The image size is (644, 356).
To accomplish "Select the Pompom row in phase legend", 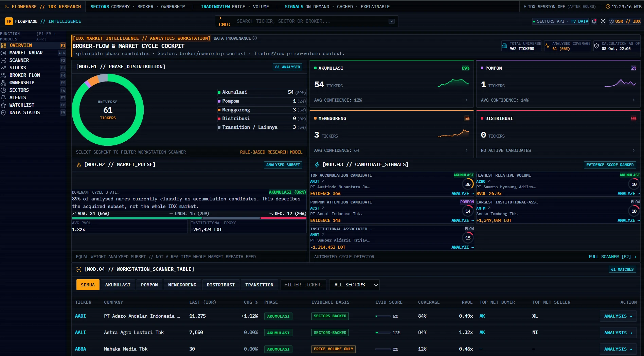I will [x=262, y=101].
